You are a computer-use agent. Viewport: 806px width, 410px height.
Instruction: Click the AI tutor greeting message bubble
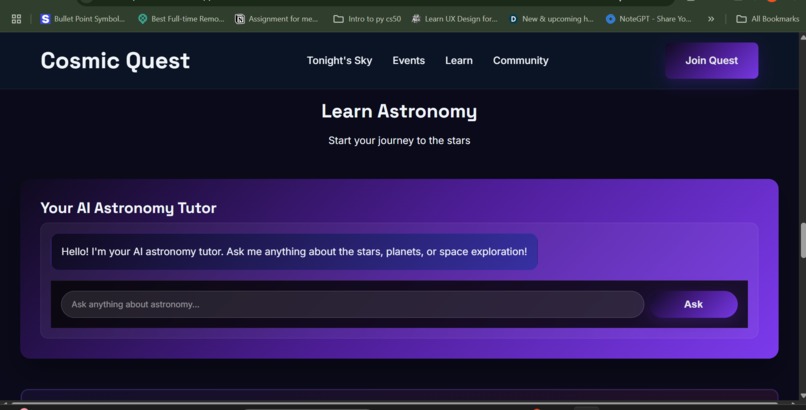coord(295,252)
